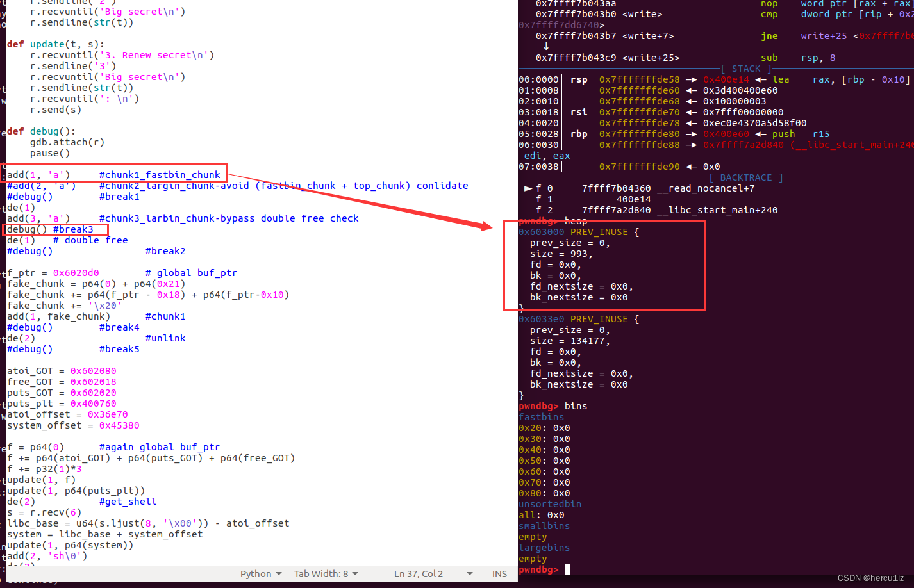The height and width of the screenshot is (588, 914).
Task: Click the 'def update(t, s):' line
Action: coord(56,44)
